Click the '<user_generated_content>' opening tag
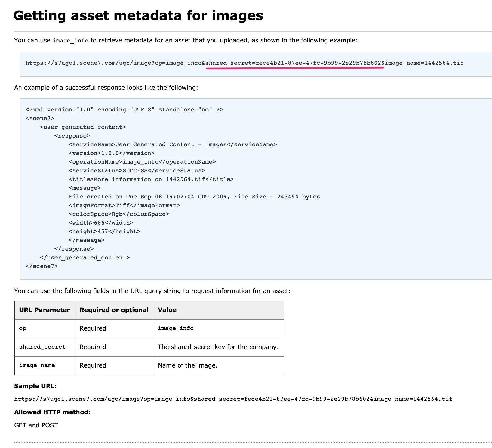Image resolution: width=492 pixels, height=448 pixels. point(83,127)
